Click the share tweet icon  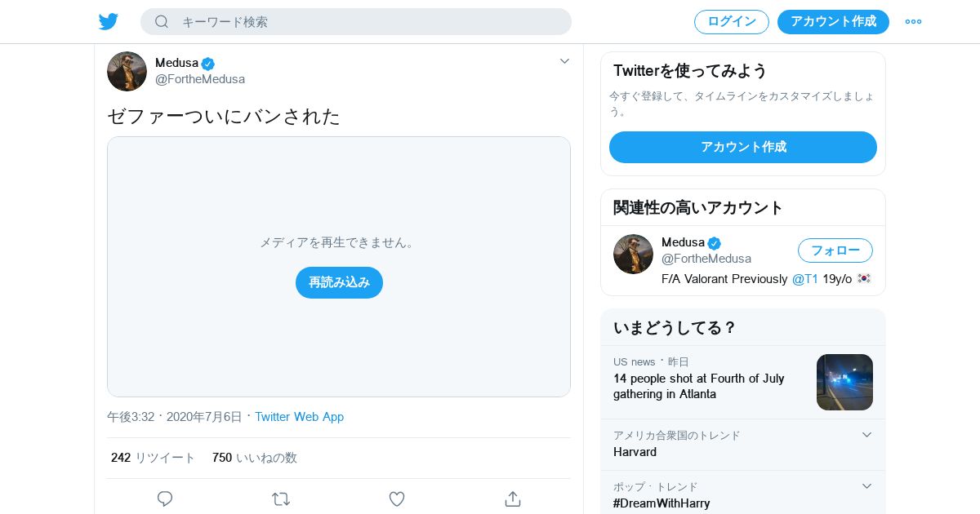[513, 498]
